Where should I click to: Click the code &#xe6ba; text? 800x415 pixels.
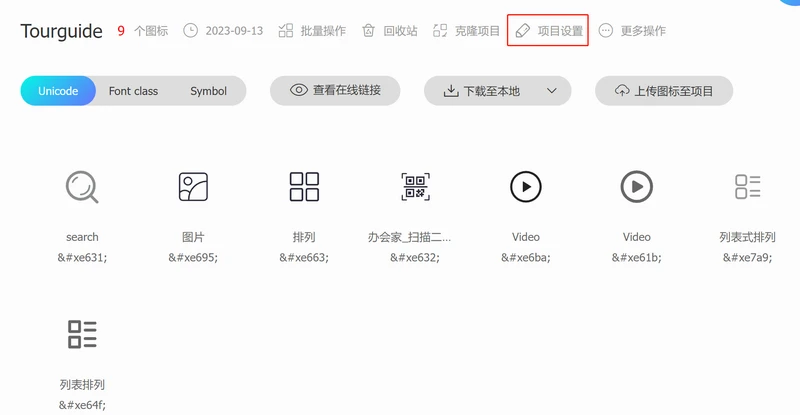coord(526,257)
